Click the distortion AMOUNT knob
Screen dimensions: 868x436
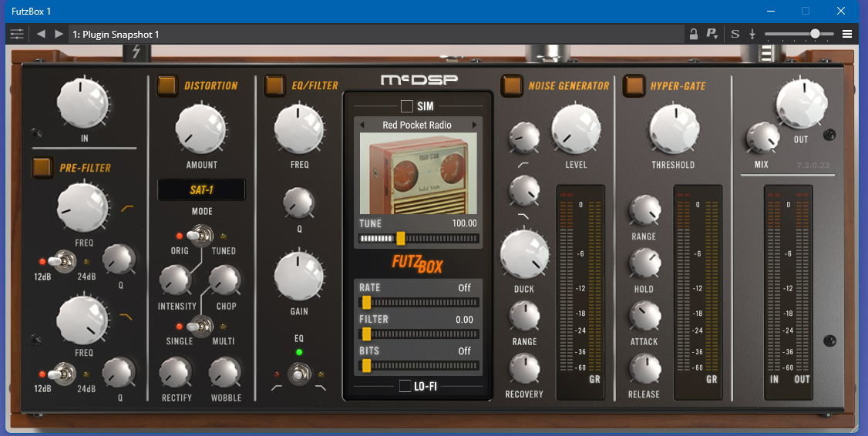coord(200,129)
